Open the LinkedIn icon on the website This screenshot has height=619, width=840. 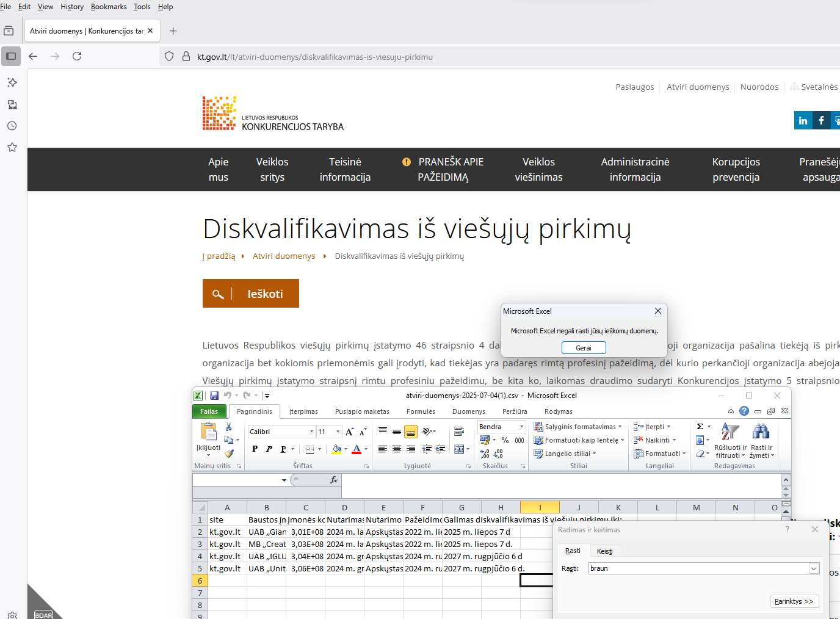pos(803,120)
